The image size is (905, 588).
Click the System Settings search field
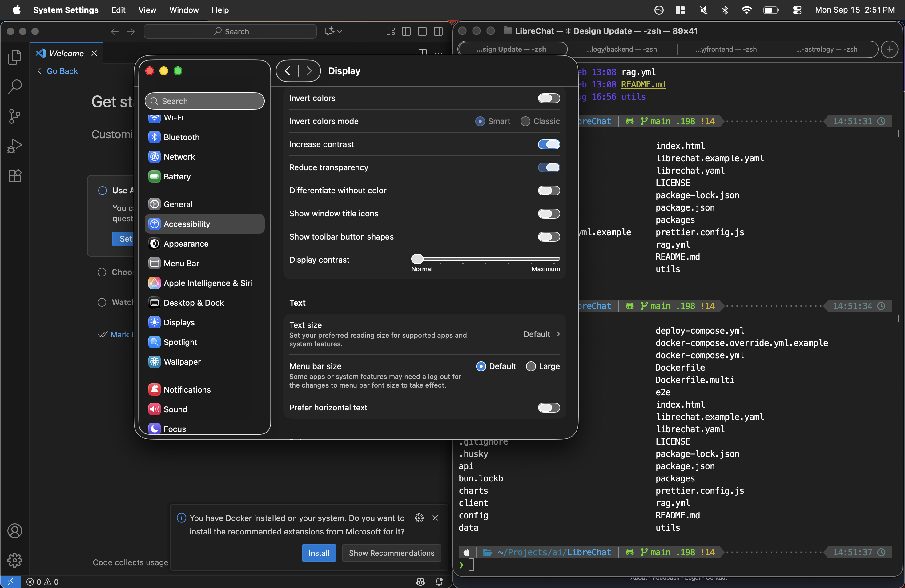205,101
